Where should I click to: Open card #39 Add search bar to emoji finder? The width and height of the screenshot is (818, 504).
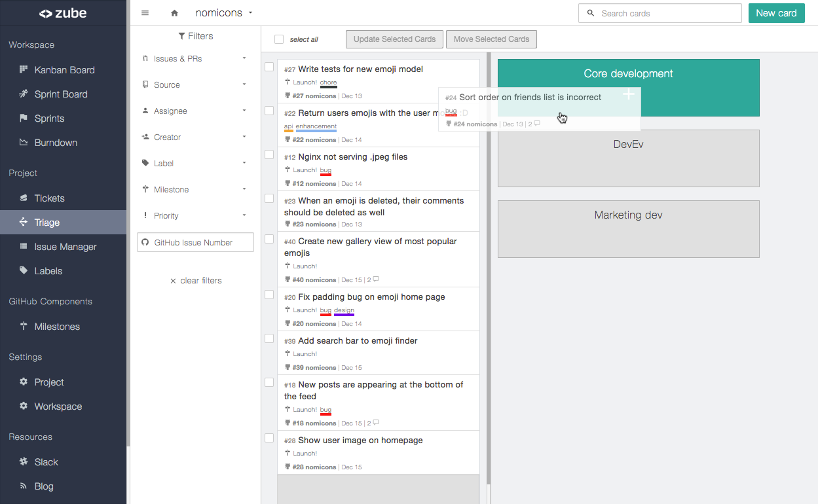point(379,353)
